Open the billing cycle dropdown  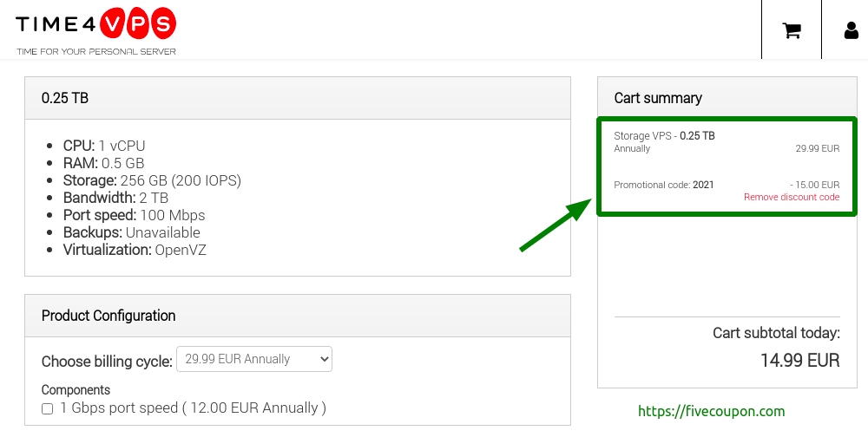[254, 359]
